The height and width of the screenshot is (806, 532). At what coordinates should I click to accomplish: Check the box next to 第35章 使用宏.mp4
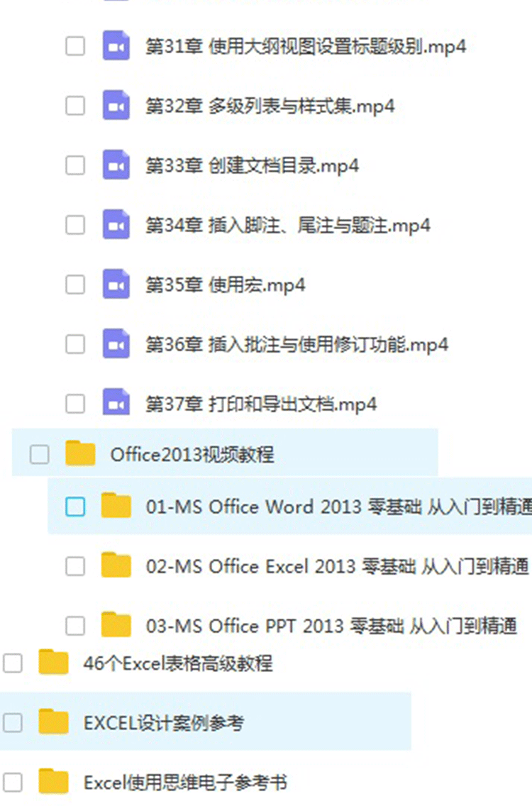point(75,284)
